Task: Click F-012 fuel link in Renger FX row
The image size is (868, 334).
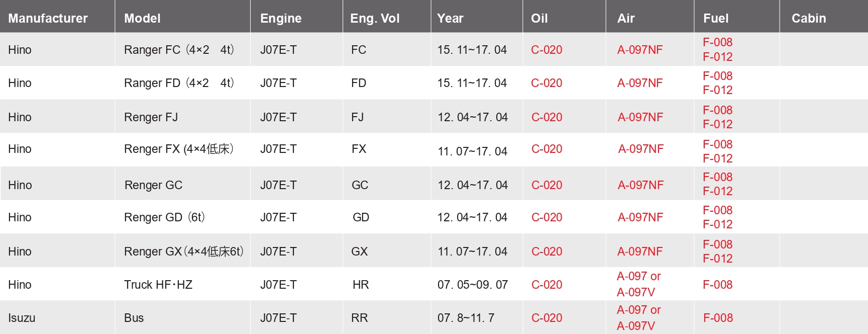Action: coord(717,158)
